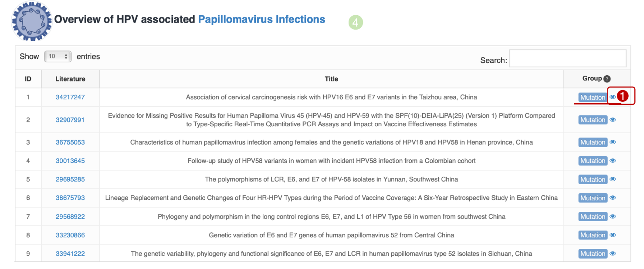The height and width of the screenshot is (269, 644).
Task: Sort the table by the ID column
Action: (x=28, y=79)
